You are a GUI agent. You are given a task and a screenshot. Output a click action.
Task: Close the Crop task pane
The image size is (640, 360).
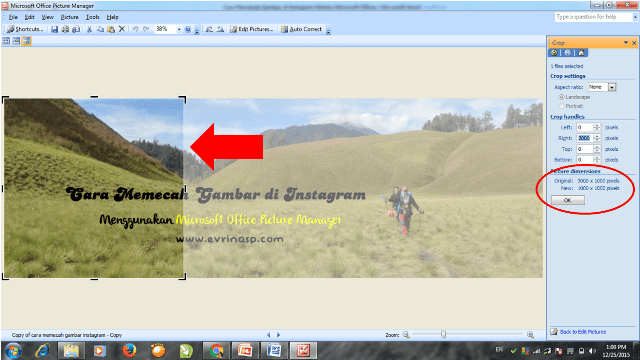[x=634, y=43]
